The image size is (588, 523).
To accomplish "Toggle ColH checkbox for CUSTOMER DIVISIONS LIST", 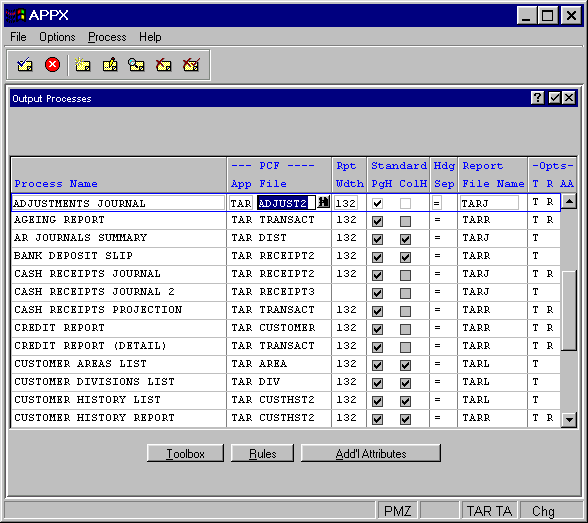I will [405, 383].
